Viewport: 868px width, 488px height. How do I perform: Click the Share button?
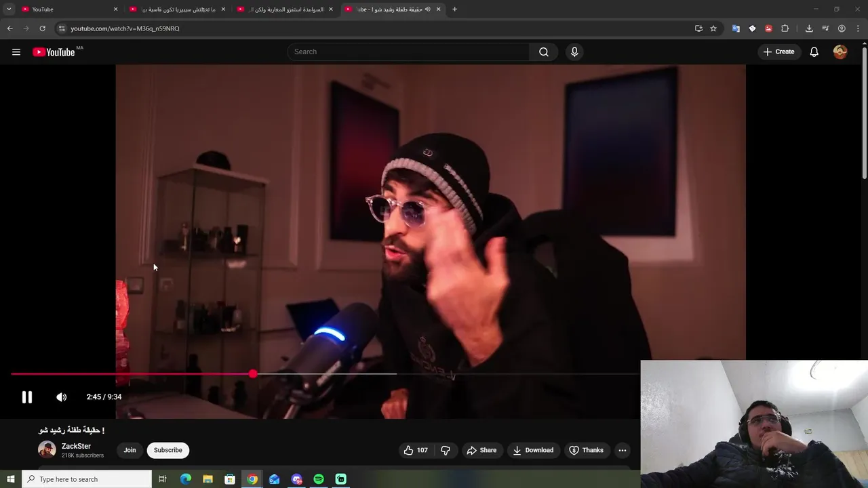click(x=481, y=450)
